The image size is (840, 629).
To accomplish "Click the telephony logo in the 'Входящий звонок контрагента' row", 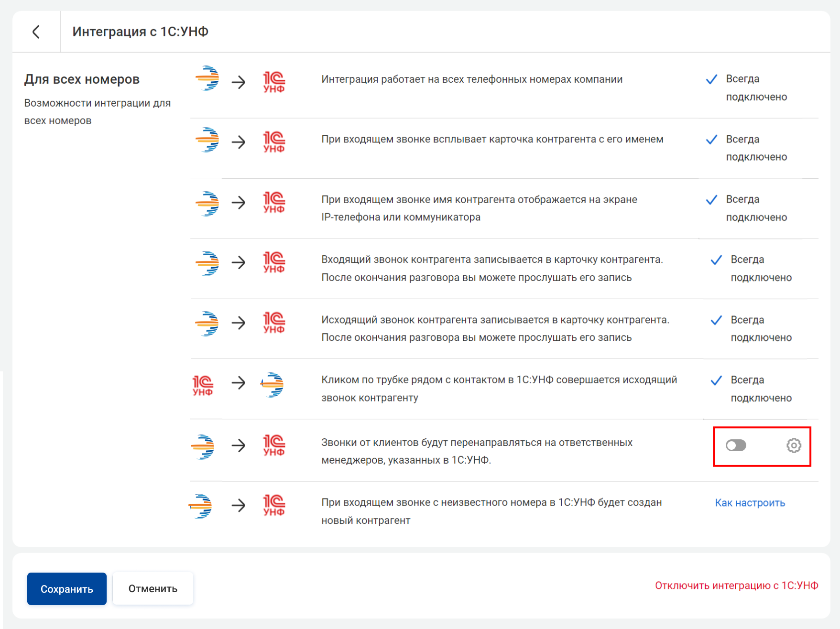I will (x=207, y=263).
